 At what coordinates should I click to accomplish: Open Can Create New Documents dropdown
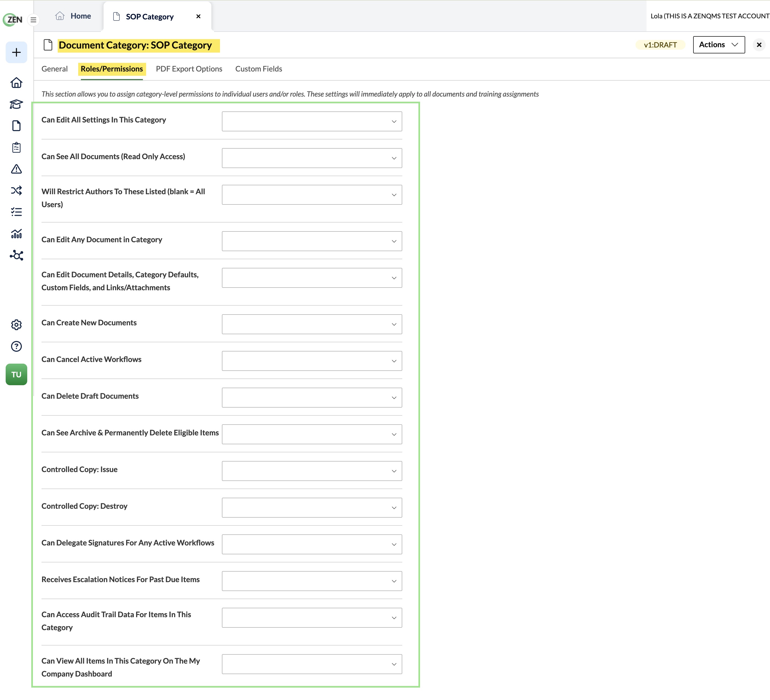pos(312,325)
